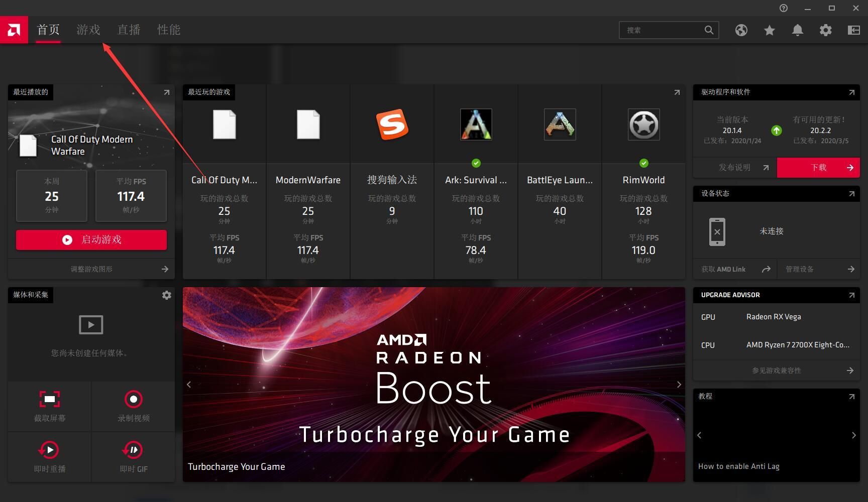Select the RimWorld game icon
Screen dimensions: 868x502
(643, 124)
